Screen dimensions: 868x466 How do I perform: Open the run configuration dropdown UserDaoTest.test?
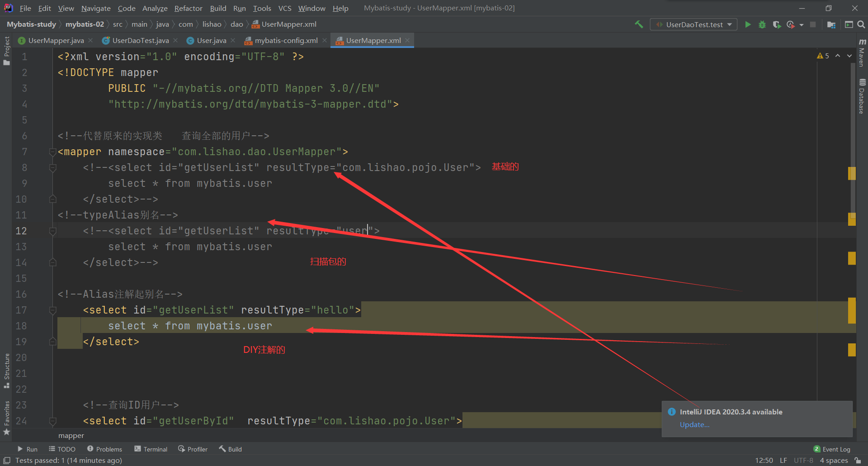693,24
